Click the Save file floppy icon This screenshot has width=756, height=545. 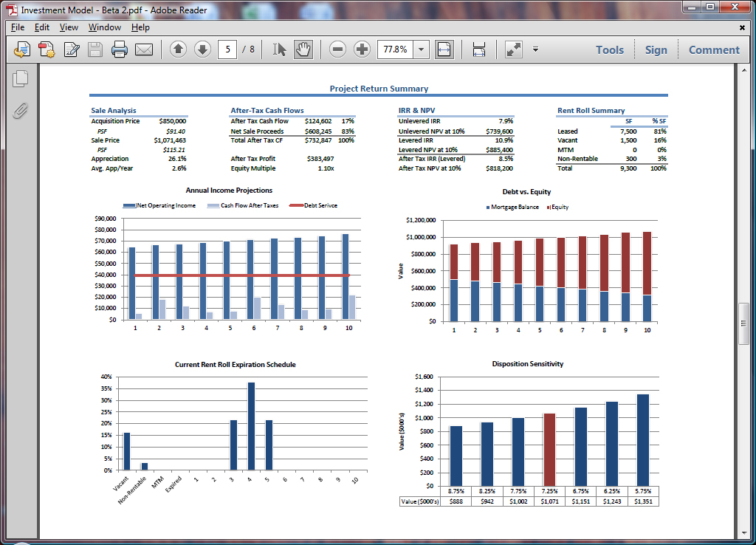click(95, 49)
